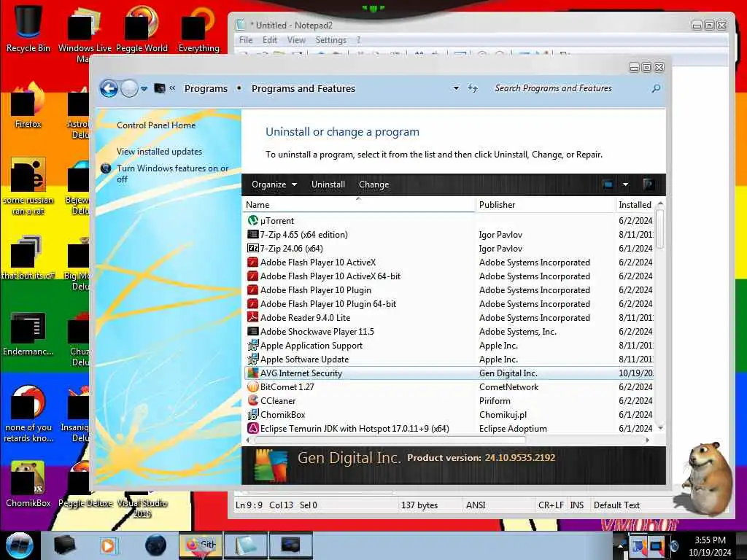Expand the address bar history dropdown
The width and height of the screenshot is (747, 560).
456,88
